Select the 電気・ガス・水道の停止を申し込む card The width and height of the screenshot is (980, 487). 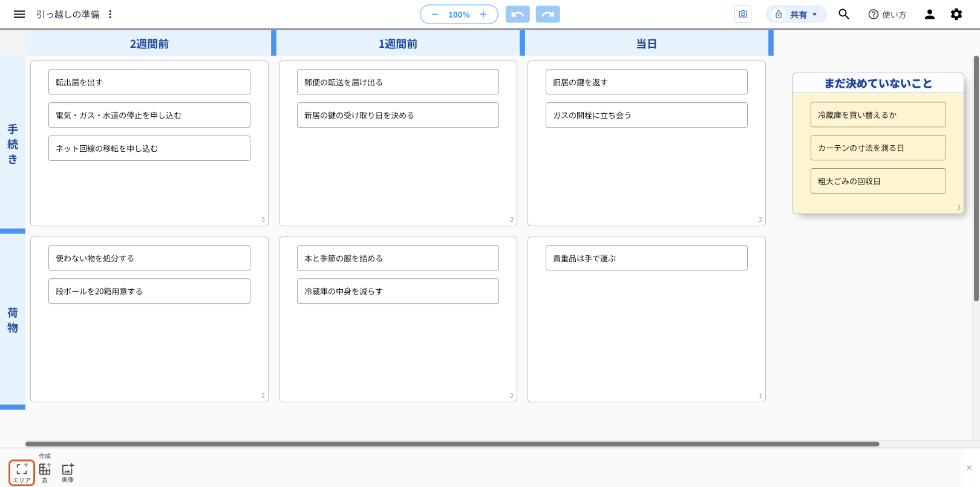pos(149,115)
